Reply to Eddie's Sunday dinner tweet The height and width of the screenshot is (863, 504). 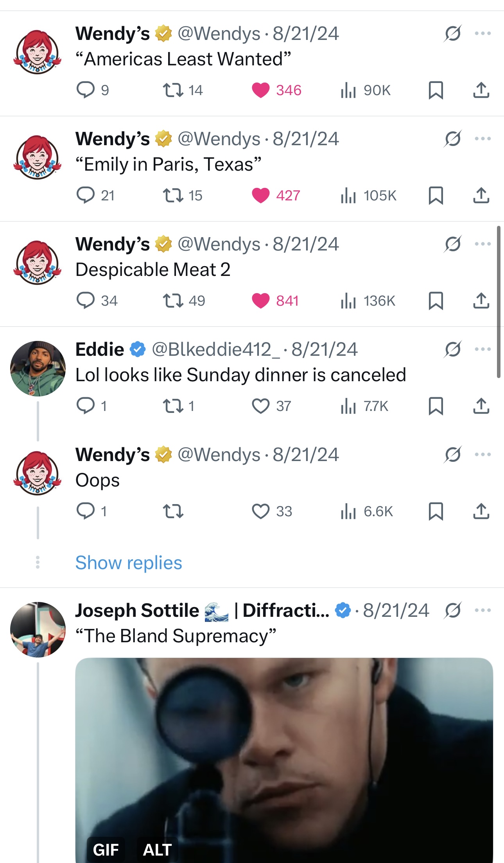[x=86, y=406]
